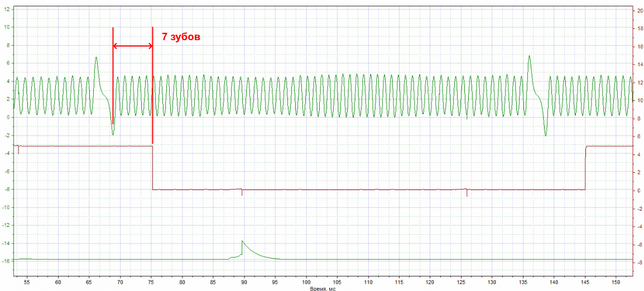Click the green waveform tall peak near 136 ms
The height and width of the screenshot is (291, 644).
point(529,56)
